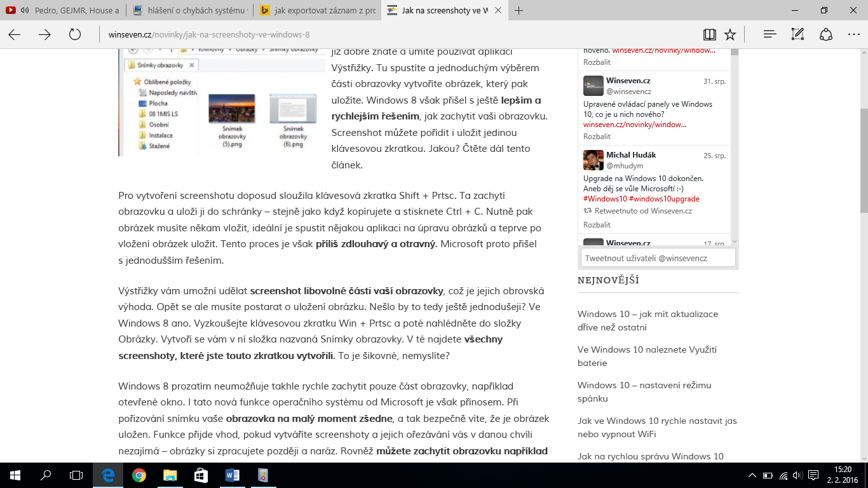Open the Edge Hub panel

(769, 34)
